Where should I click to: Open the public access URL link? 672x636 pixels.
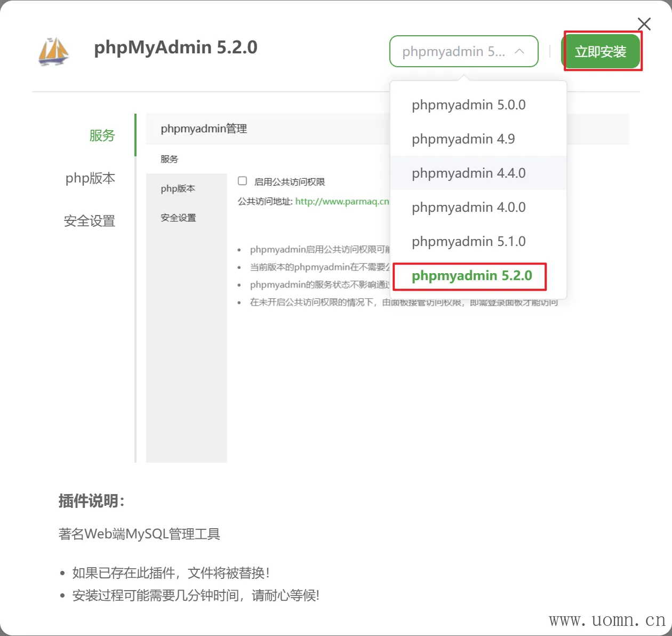tap(342, 201)
